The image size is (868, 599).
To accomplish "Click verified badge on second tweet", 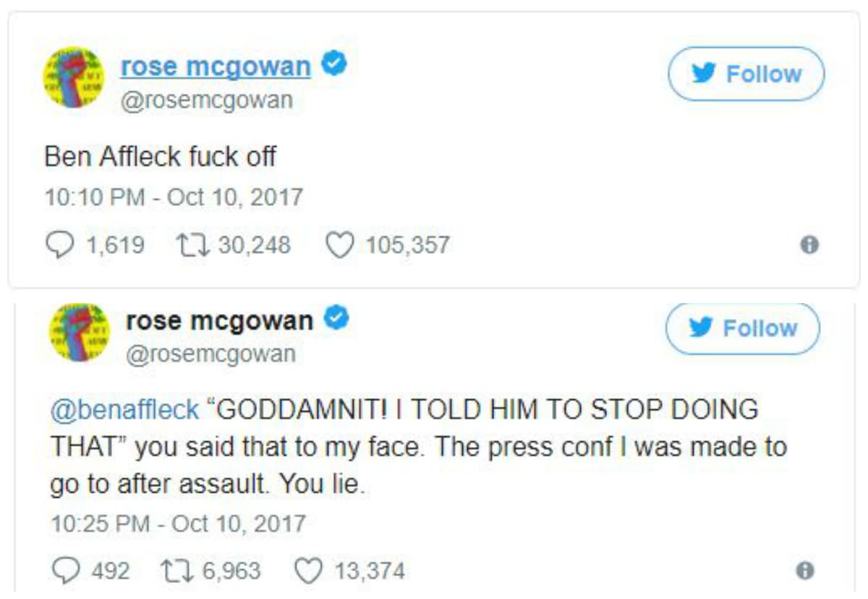I will point(336,319).
